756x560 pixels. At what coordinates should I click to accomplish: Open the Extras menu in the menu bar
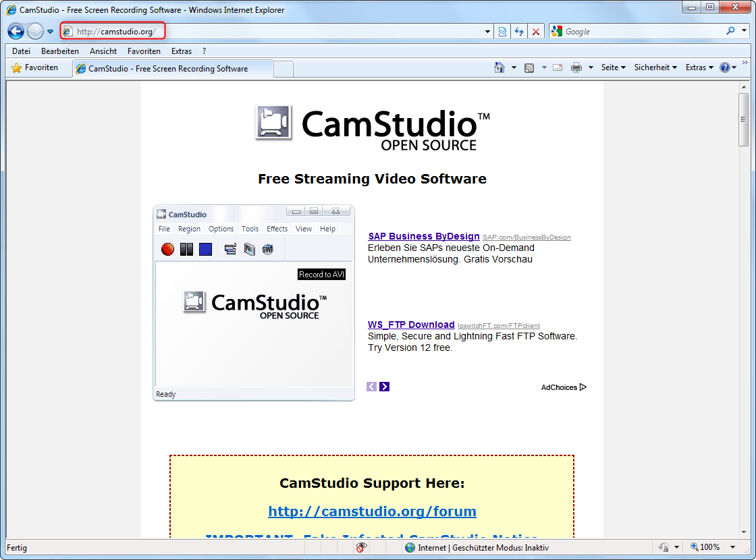coord(181,51)
